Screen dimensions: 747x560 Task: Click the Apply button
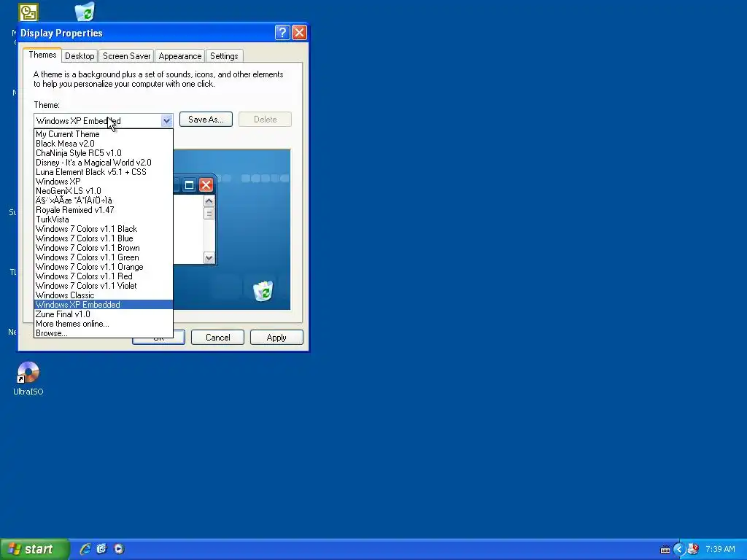(x=276, y=337)
